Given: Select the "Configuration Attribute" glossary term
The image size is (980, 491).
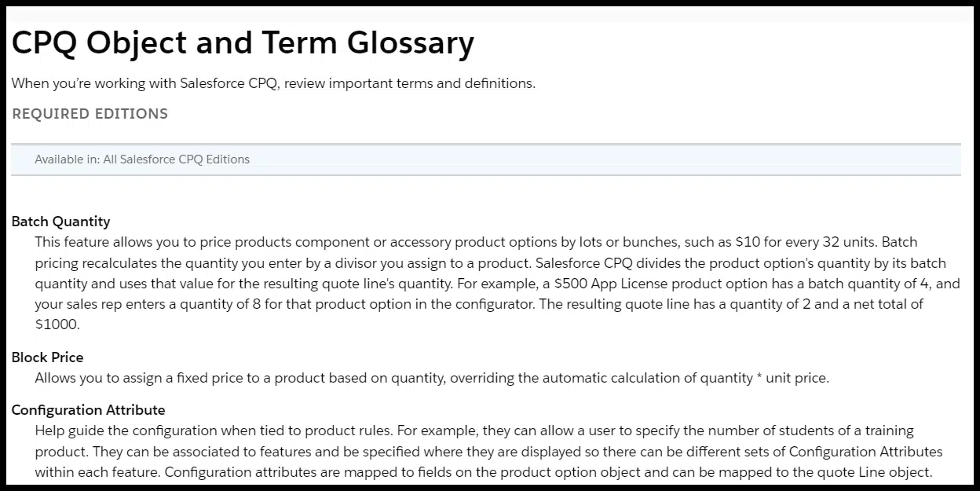Looking at the screenshot, I should 88,410.
